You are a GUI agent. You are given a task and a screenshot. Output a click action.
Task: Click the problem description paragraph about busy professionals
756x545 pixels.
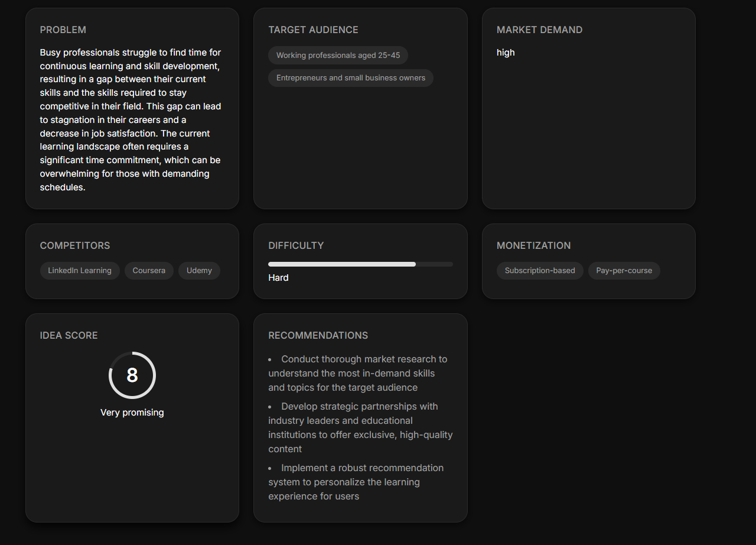click(132, 120)
